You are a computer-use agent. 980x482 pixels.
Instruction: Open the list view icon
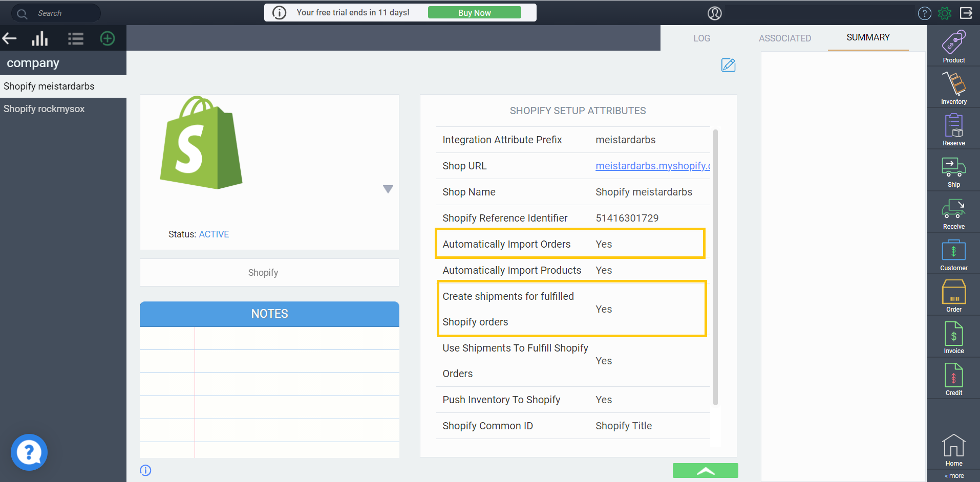(76, 38)
